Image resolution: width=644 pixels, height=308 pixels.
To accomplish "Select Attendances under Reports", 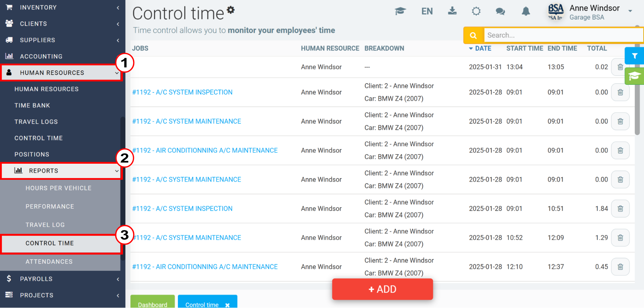I will coord(49,262).
